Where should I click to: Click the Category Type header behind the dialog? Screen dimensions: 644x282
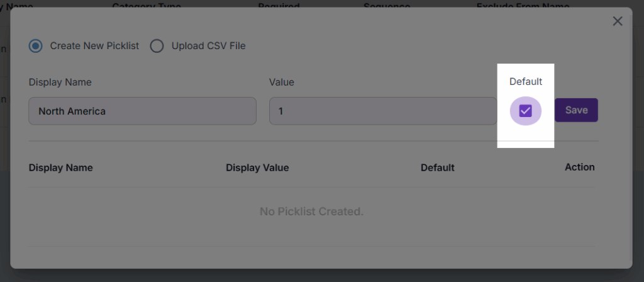147,6
